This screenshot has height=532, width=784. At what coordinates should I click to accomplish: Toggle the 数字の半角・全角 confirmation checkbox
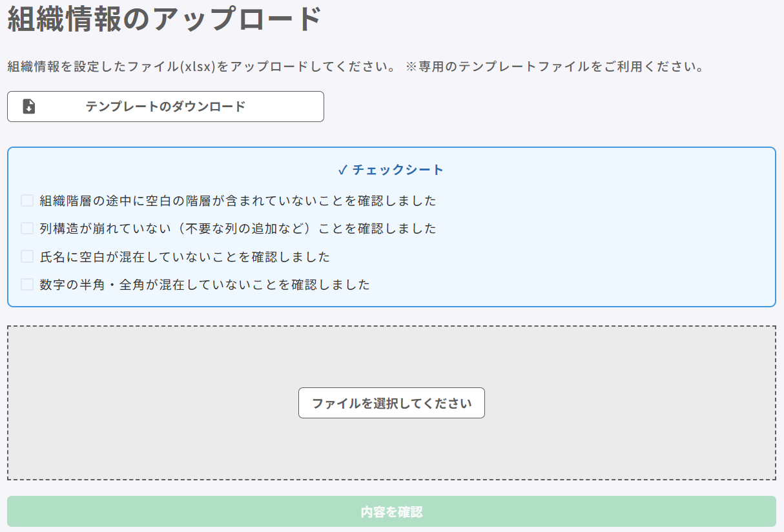point(27,285)
